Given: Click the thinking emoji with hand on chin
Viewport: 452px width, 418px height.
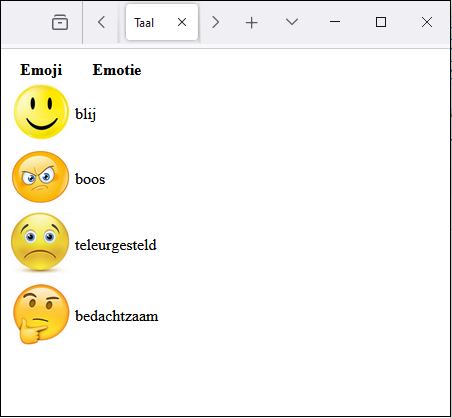Looking at the screenshot, I should [x=41, y=314].
